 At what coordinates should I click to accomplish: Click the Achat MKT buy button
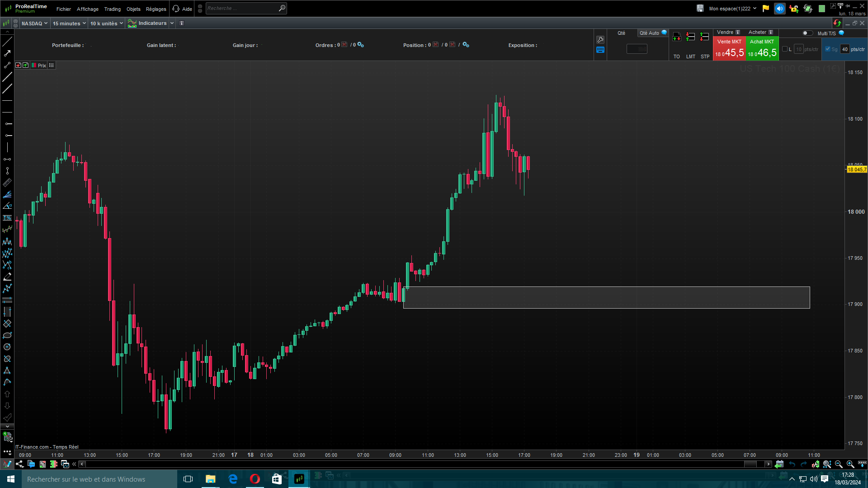[762, 49]
